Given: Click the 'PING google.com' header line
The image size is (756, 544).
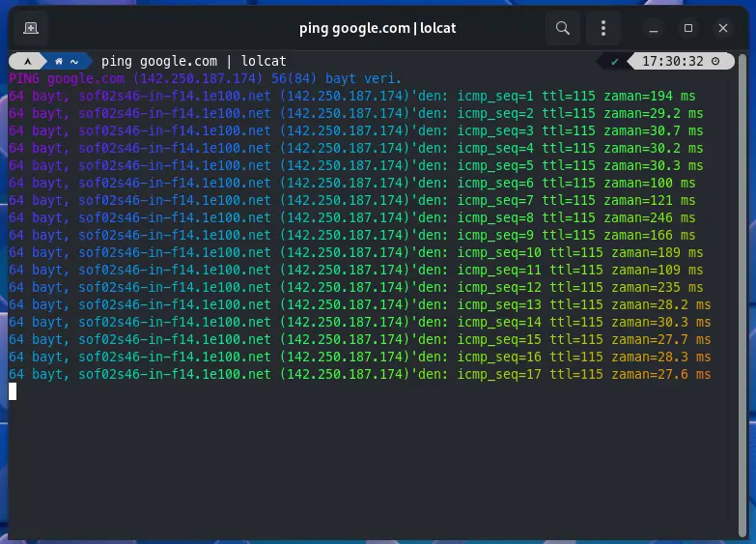Looking at the screenshot, I should (205, 78).
